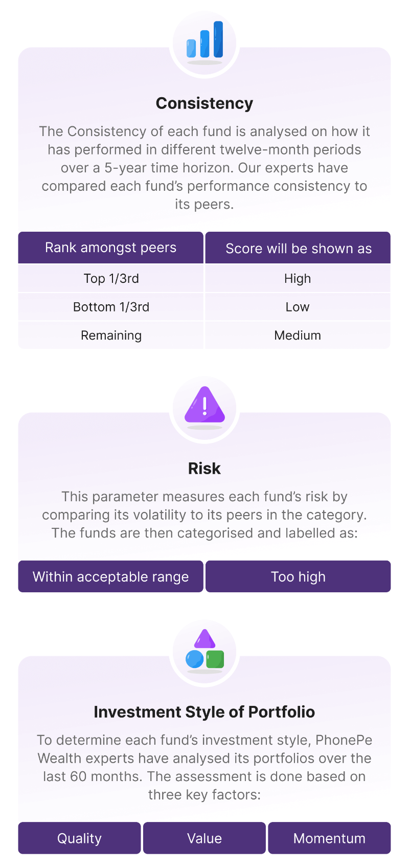Image resolution: width=409 pixels, height=868 pixels.
Task: Click the Medium score cell
Action: point(298,336)
